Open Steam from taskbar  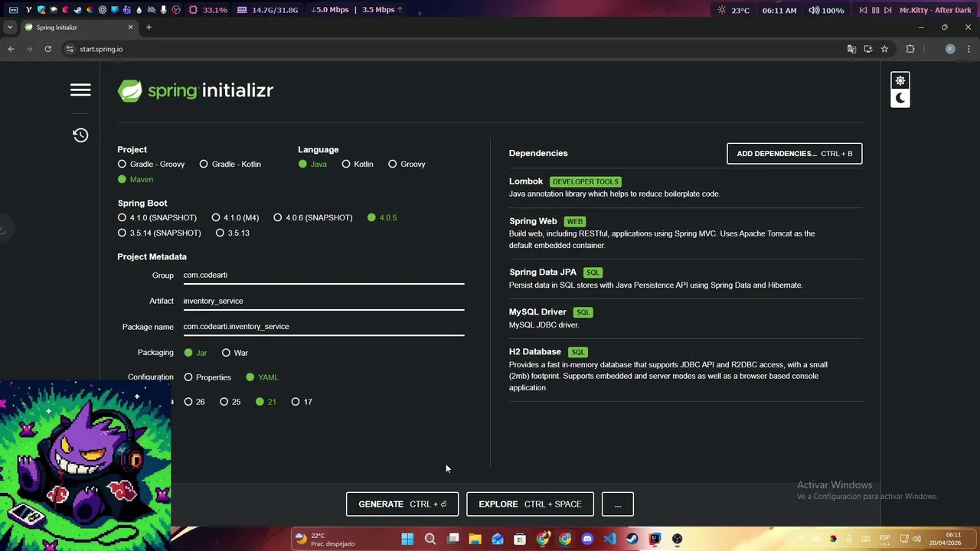click(632, 540)
